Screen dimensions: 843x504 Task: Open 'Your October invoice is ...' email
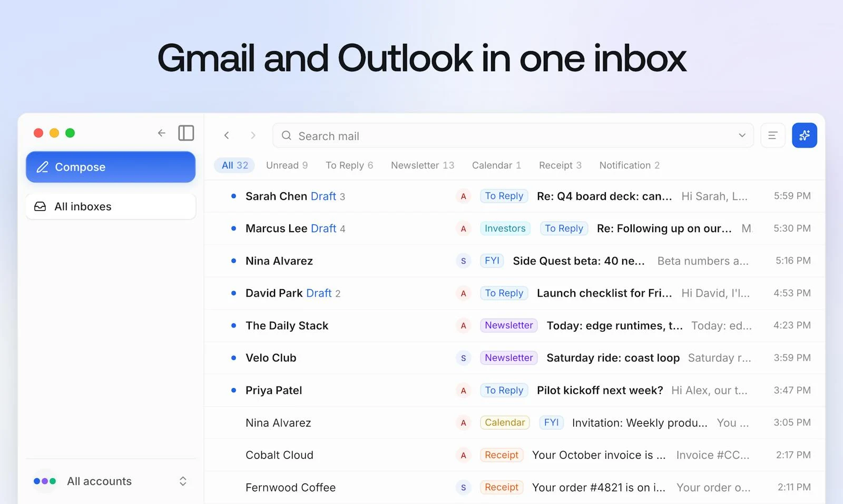[599, 455]
